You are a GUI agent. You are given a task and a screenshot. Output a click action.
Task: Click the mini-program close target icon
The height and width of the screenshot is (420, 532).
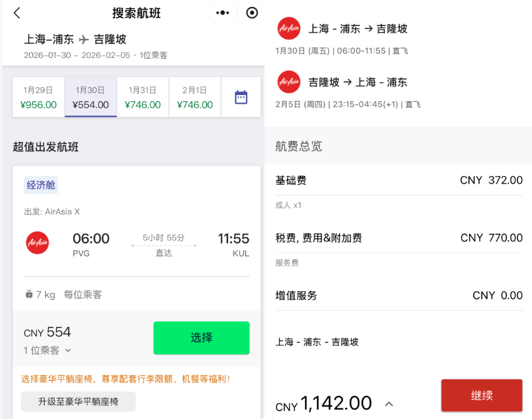252,12
